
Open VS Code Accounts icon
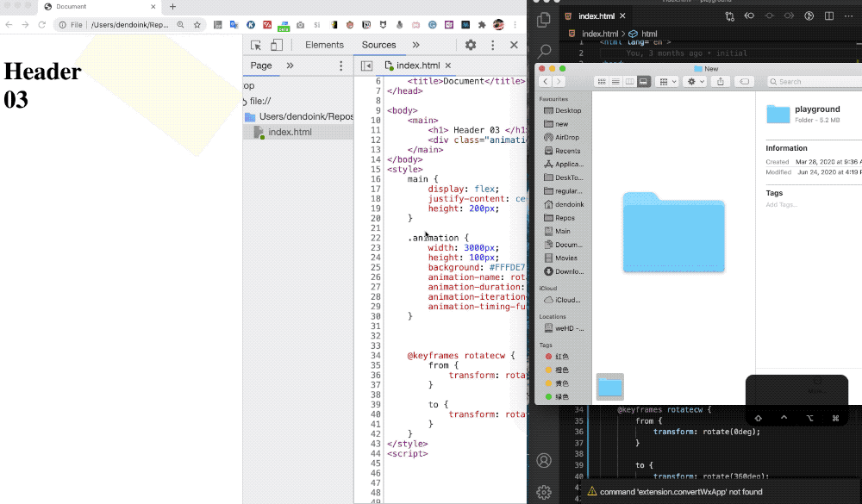tap(544, 461)
